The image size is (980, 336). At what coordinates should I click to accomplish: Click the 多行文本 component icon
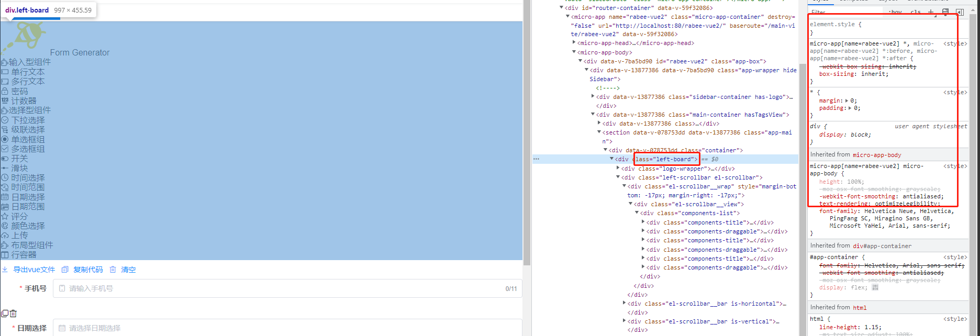click(x=5, y=82)
